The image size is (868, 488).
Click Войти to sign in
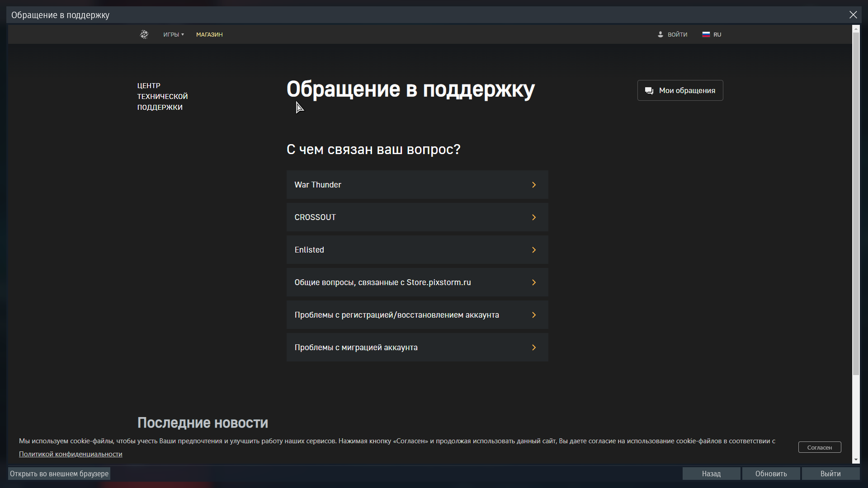pos(677,34)
